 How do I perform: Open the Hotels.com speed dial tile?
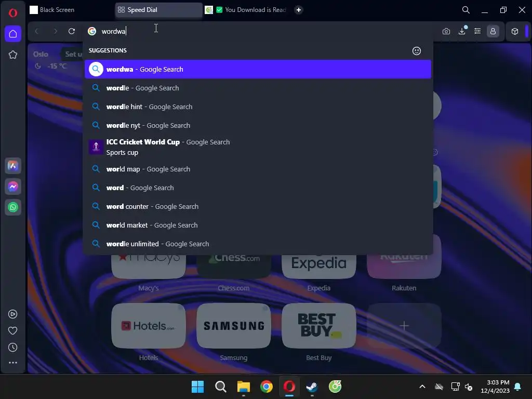[x=148, y=326]
